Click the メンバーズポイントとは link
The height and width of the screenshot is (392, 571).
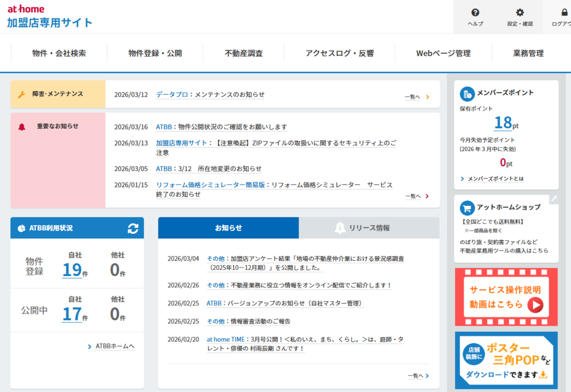[x=495, y=179]
